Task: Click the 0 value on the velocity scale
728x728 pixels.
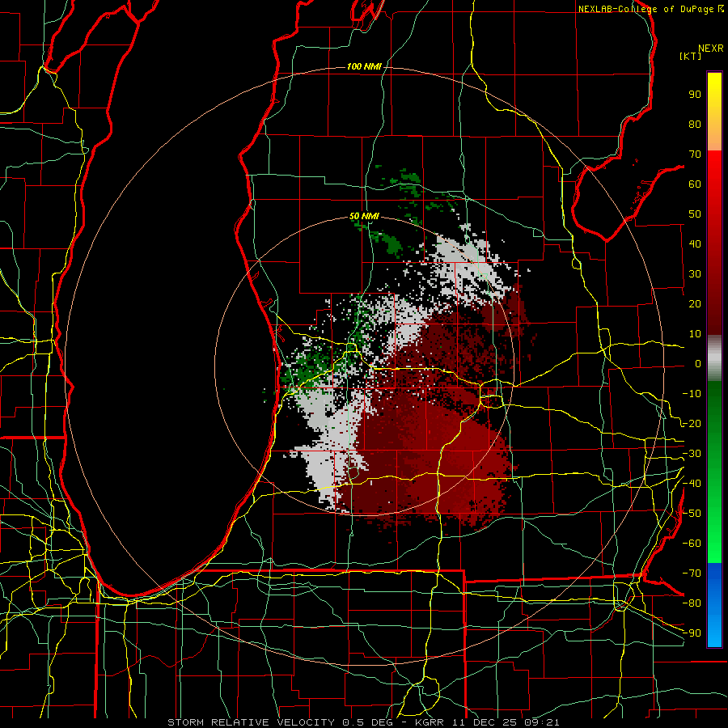Action: coord(698,363)
